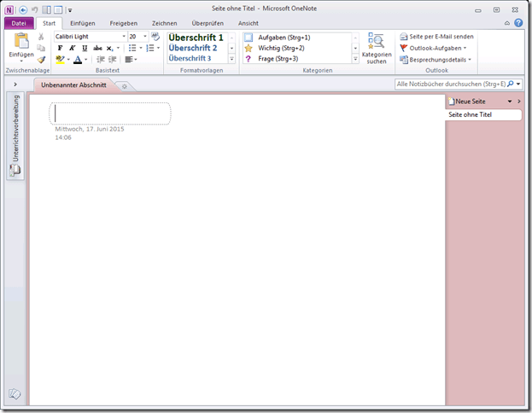Switch to the Einfügen ribbon tab
The width and height of the screenshot is (532, 413).
click(x=82, y=23)
